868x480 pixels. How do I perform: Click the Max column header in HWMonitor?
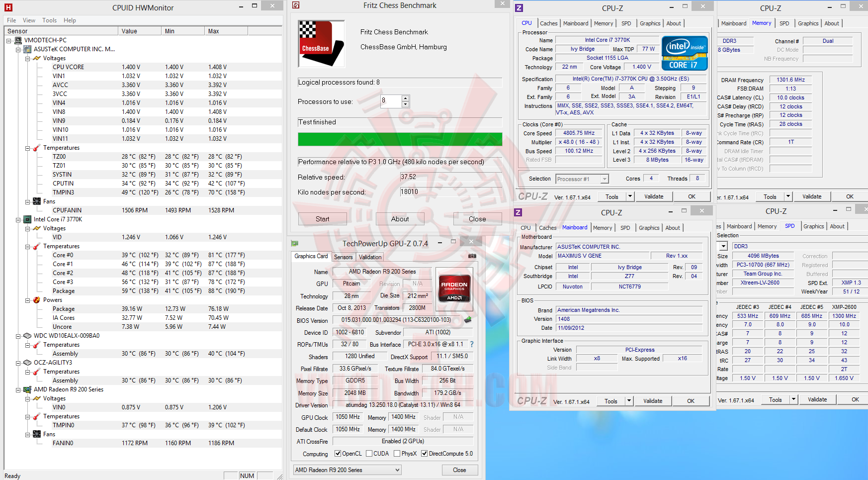point(226,31)
